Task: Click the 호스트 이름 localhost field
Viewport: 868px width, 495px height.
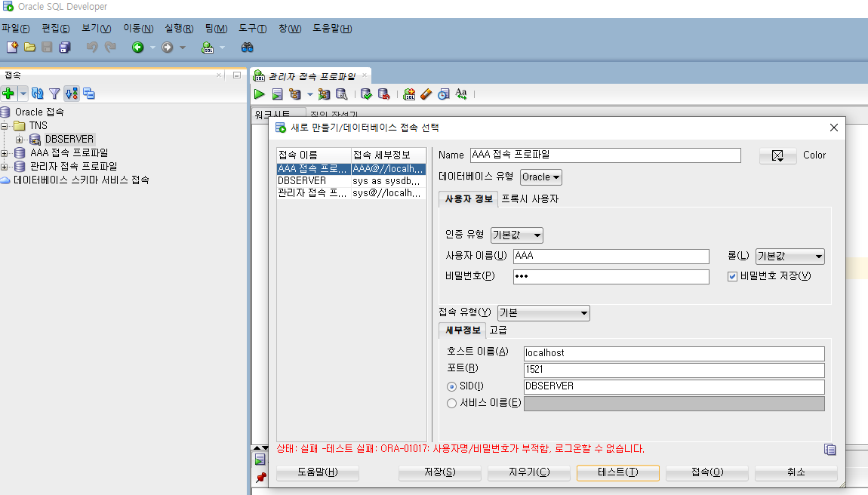Action: (674, 353)
